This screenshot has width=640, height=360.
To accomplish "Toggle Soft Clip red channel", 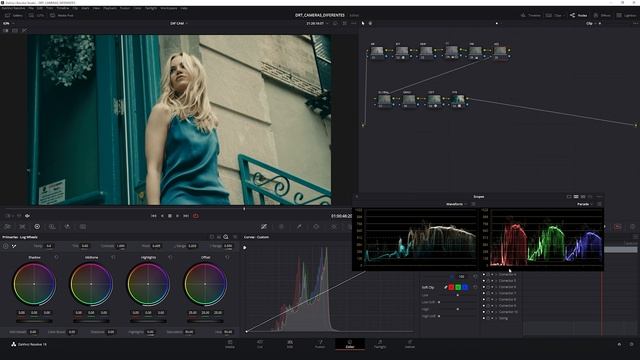I will (x=451, y=287).
